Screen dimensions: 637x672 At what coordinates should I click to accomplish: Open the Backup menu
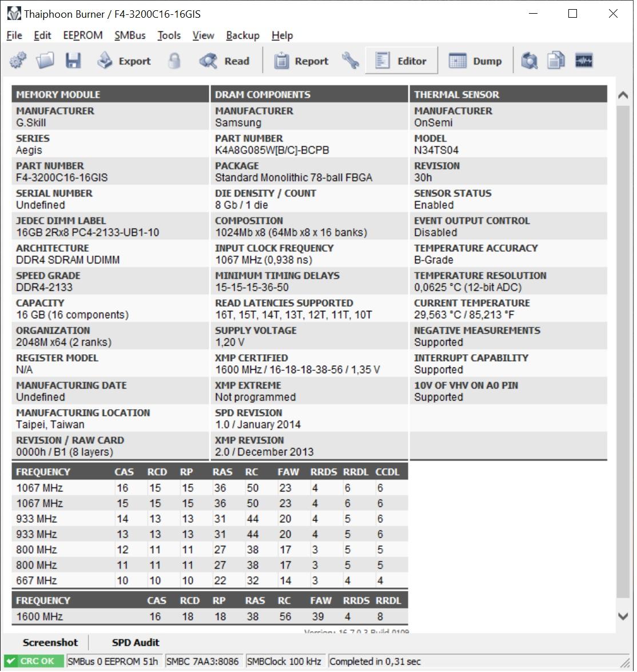[x=243, y=35]
